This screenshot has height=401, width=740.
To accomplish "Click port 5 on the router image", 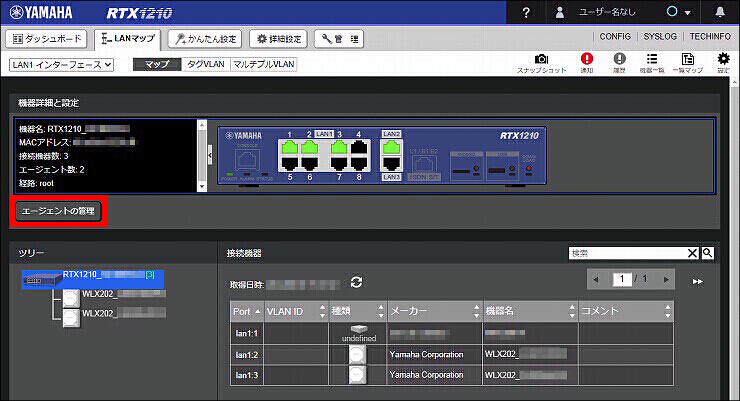I will pos(290,164).
